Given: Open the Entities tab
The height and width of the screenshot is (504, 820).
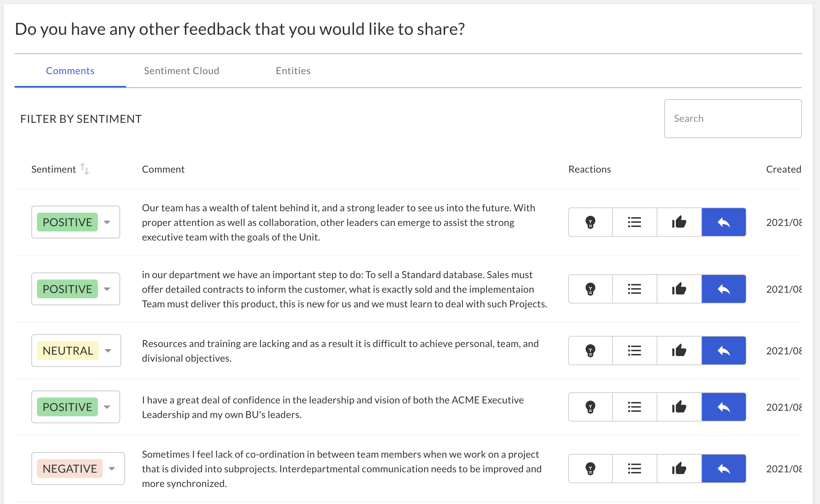Looking at the screenshot, I should [293, 71].
